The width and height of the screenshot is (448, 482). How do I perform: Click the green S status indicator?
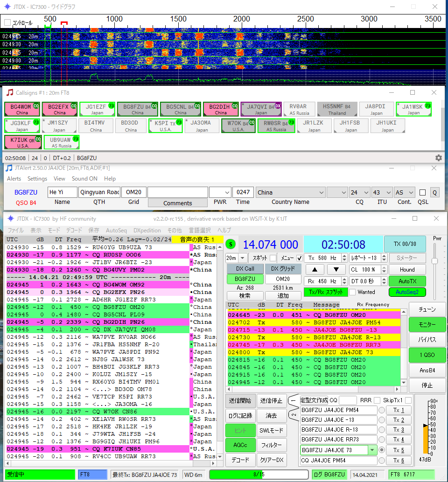(231, 244)
